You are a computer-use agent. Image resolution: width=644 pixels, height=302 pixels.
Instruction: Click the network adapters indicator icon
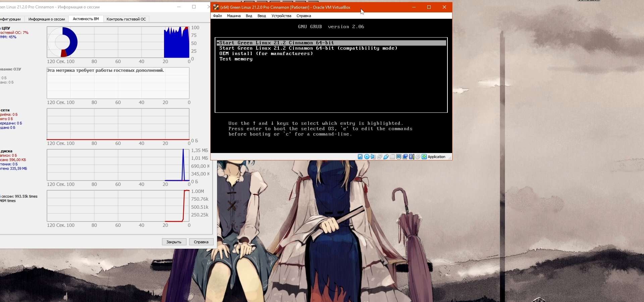379,157
